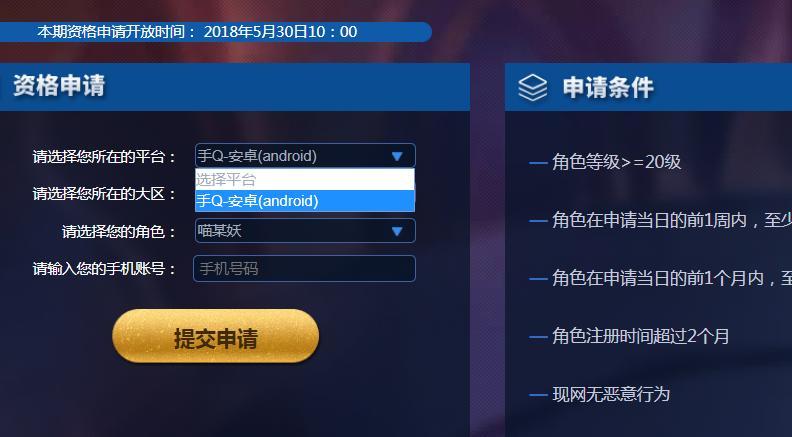
Task: Focus the 手机号码 phone input field
Action: click(x=305, y=268)
